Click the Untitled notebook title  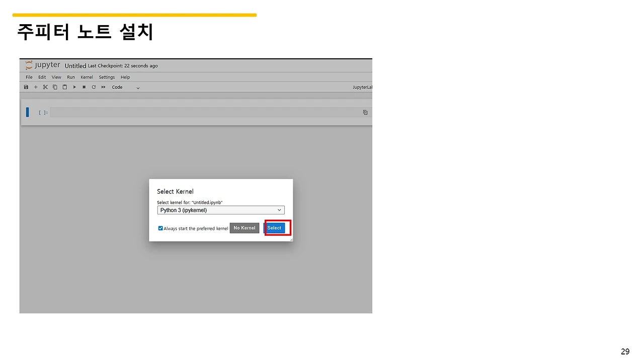(75, 66)
